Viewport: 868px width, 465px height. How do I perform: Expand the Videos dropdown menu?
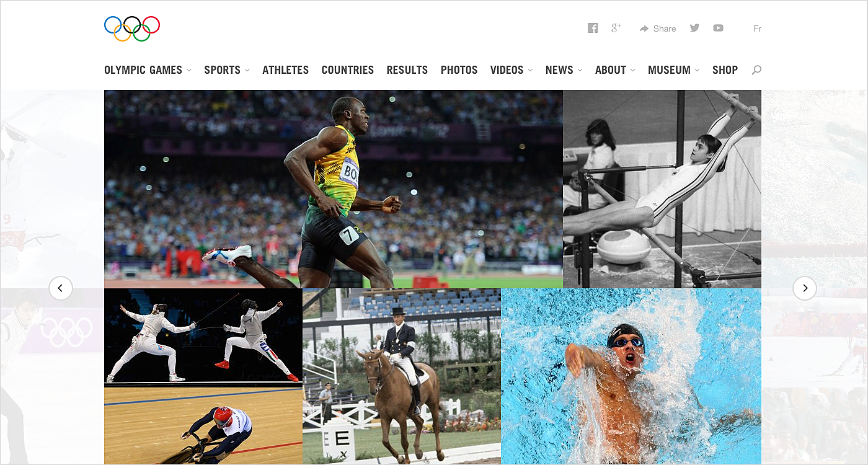[511, 70]
